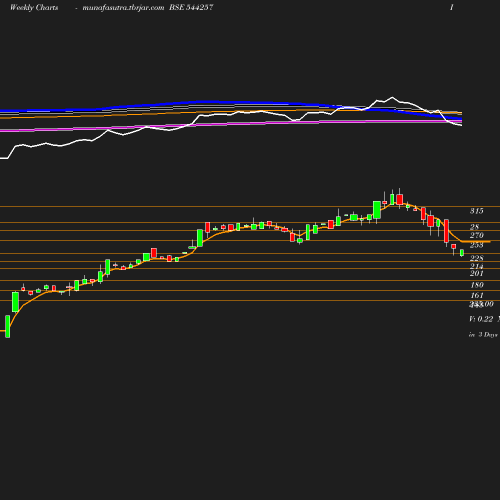Click the "in 3 Days" note
500x500 pixels.
tap(483, 335)
